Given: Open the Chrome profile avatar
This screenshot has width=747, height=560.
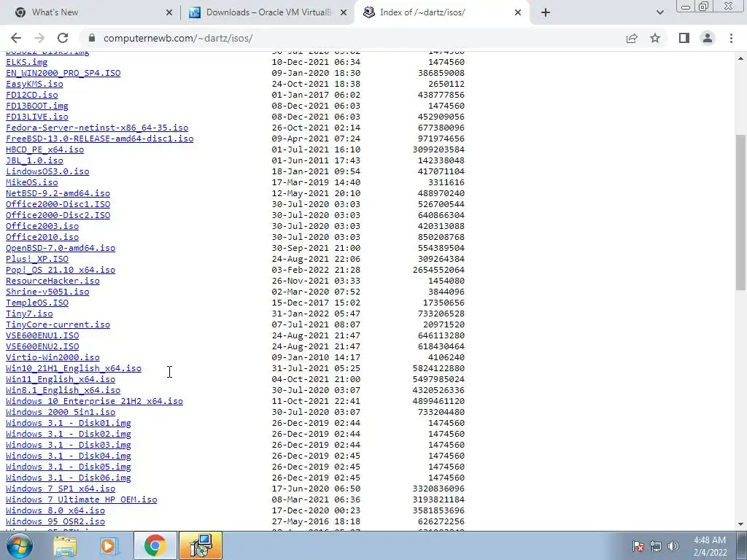Looking at the screenshot, I should click(708, 38).
